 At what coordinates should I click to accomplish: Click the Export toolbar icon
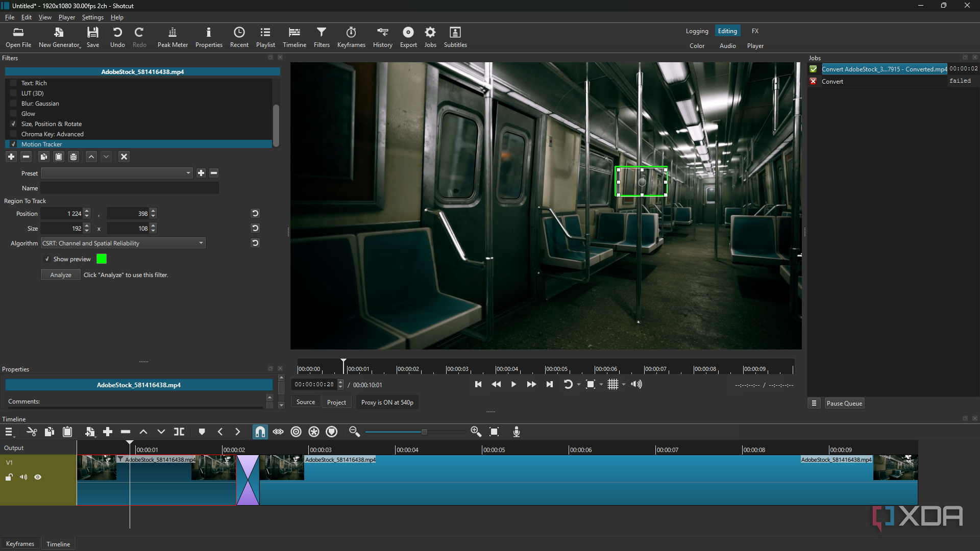point(408,37)
